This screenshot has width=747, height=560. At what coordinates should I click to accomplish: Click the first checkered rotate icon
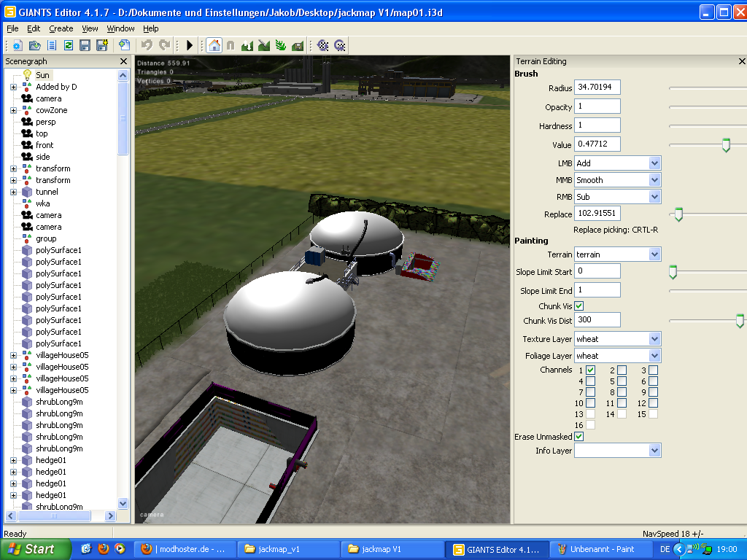323,46
